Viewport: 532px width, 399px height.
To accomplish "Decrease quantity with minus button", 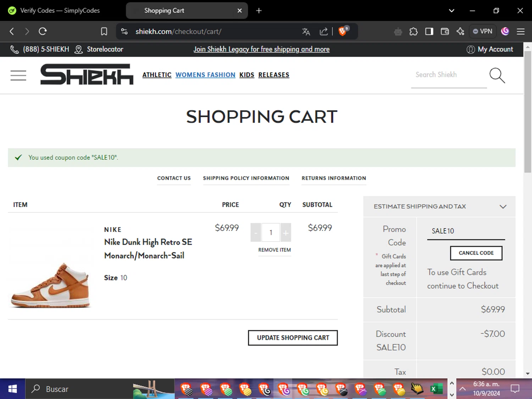I will click(256, 233).
